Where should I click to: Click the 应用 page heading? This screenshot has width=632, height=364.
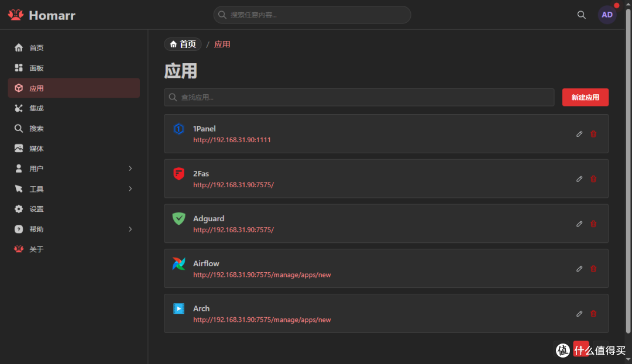[x=181, y=71]
